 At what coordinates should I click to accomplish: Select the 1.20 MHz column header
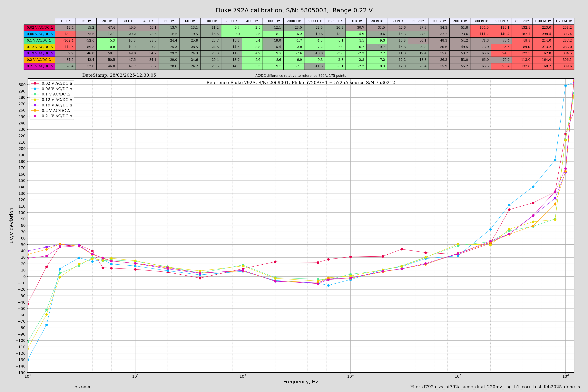(x=564, y=21)
